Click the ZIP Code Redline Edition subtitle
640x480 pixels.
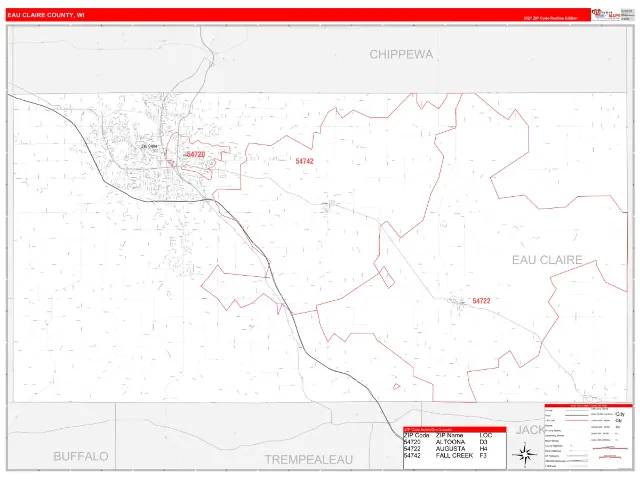[551, 18]
